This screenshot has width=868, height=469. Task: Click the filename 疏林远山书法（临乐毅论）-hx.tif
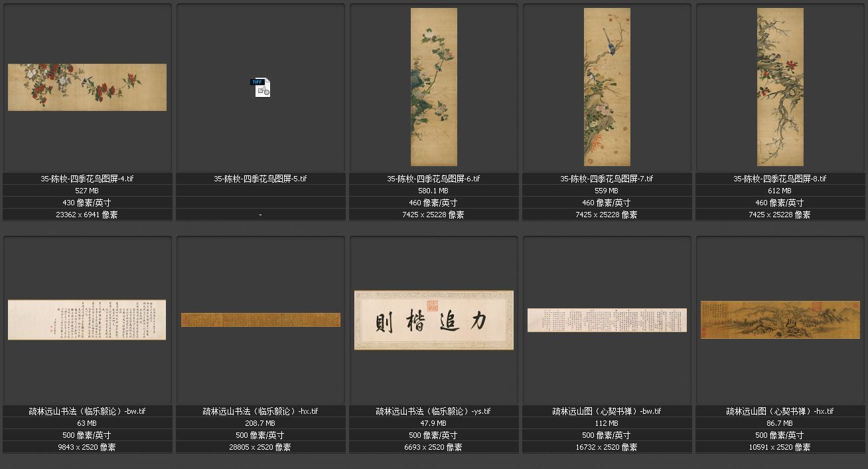pyautogui.click(x=260, y=411)
